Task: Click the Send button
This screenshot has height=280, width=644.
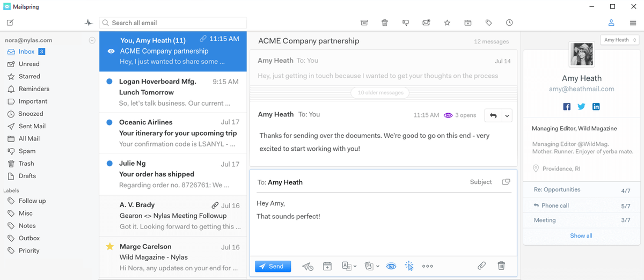Action: point(273,266)
